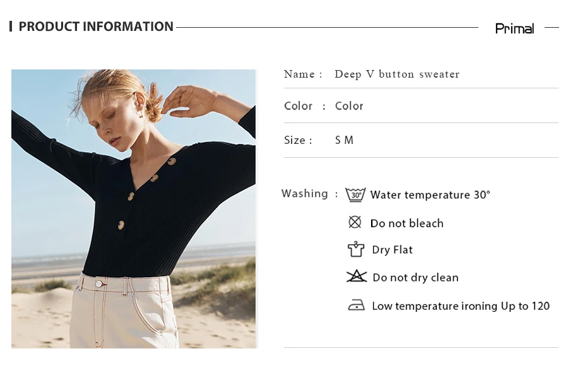The height and width of the screenshot is (392, 568).
Task: Click the Primal brand logo
Action: (514, 28)
